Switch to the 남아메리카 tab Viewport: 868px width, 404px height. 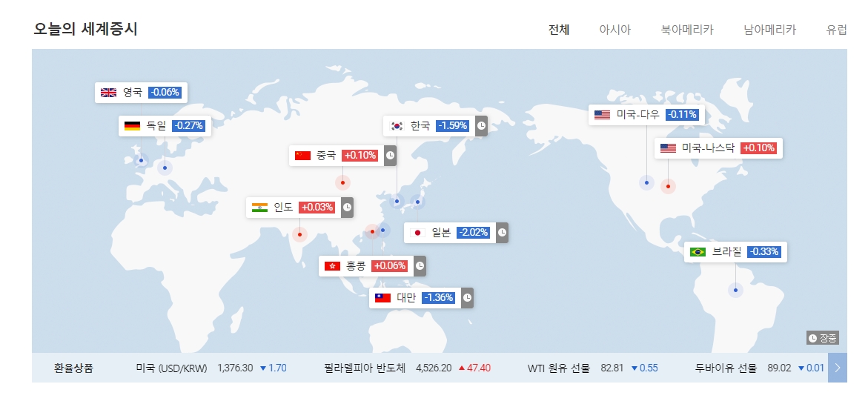(x=770, y=30)
